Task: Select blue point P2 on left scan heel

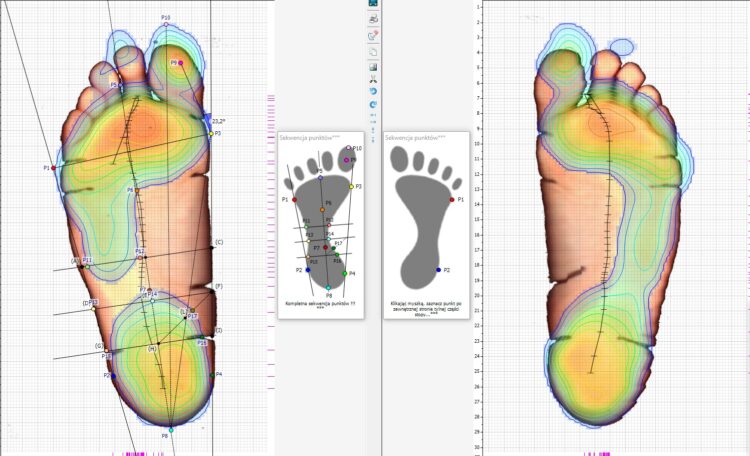Action: point(113,376)
